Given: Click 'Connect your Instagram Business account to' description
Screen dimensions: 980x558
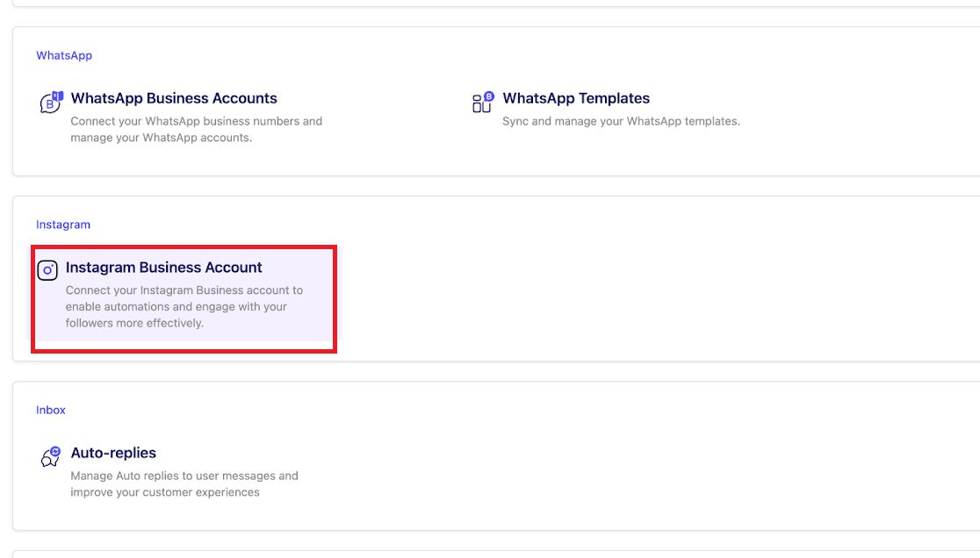Looking at the screenshot, I should (x=184, y=306).
